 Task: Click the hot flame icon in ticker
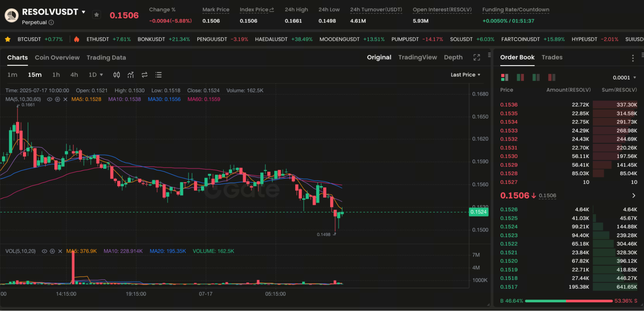[x=76, y=39]
